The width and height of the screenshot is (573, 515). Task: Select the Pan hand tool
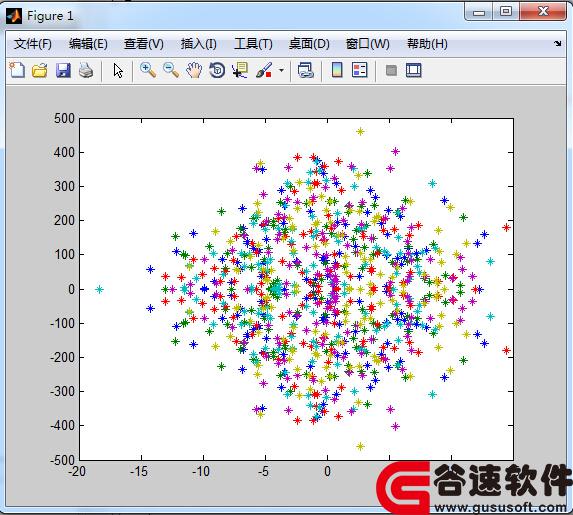tap(194, 70)
